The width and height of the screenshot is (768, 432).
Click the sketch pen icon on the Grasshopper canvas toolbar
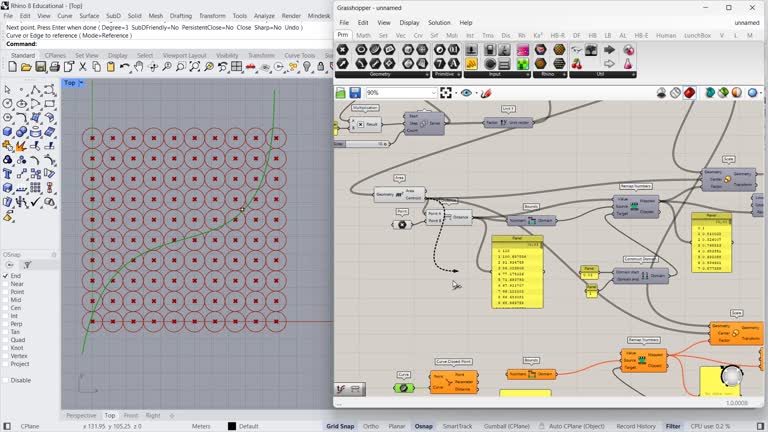487,93
